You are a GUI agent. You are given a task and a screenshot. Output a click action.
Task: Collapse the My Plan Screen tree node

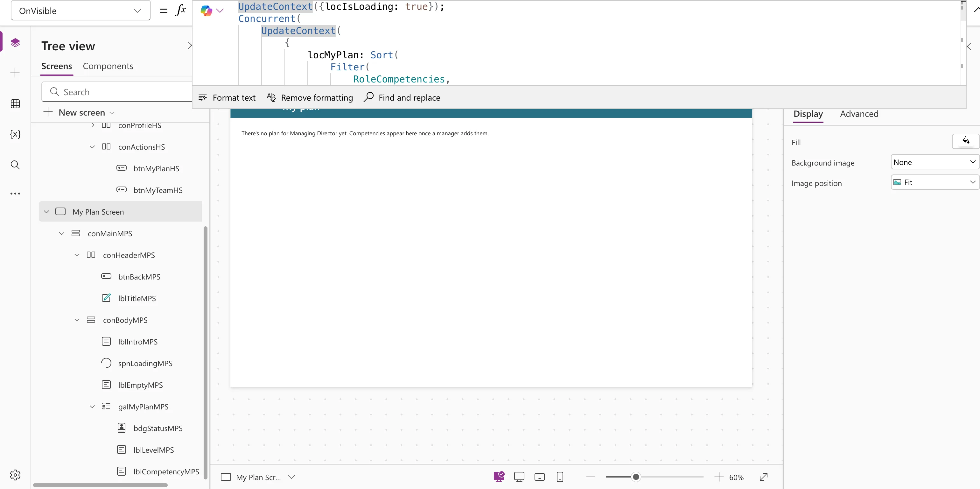coord(46,212)
